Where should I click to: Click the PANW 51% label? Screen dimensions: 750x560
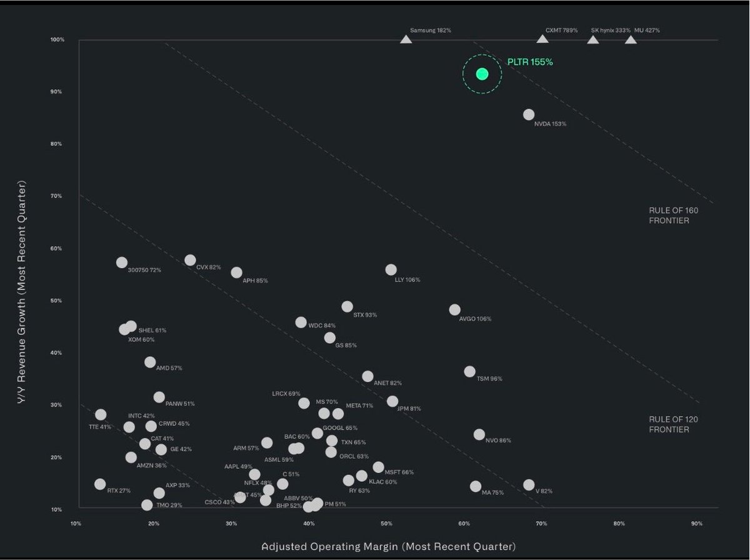point(180,404)
